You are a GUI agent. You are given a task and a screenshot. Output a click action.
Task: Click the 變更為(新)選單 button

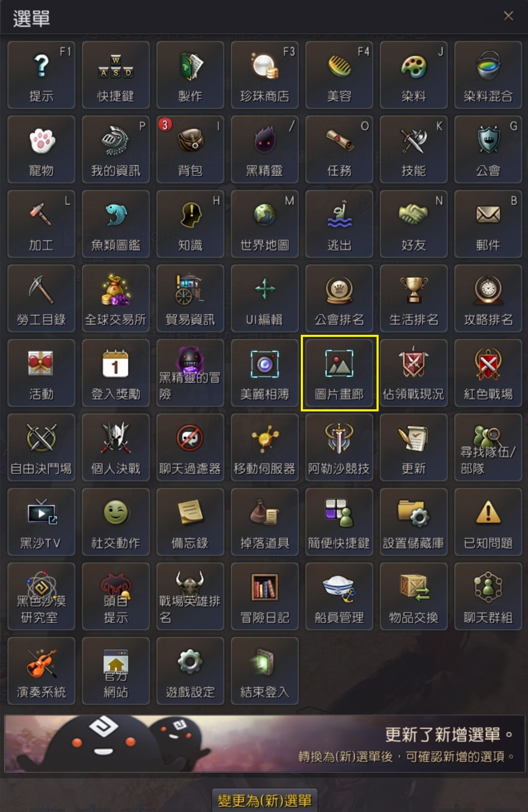point(265,800)
